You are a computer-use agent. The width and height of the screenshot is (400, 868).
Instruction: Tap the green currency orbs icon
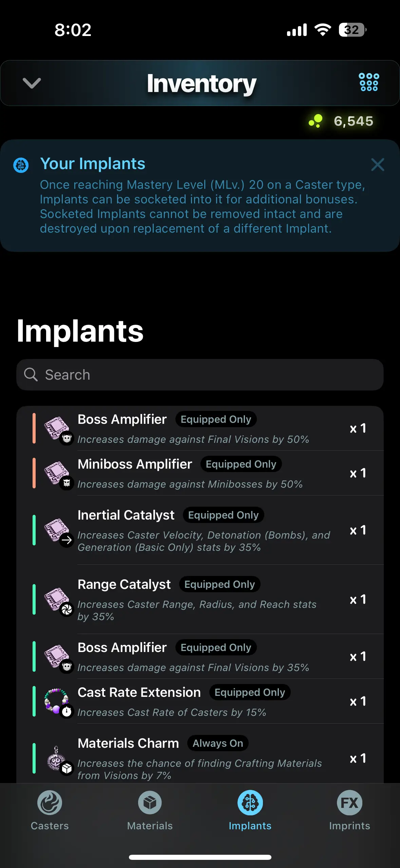(316, 121)
